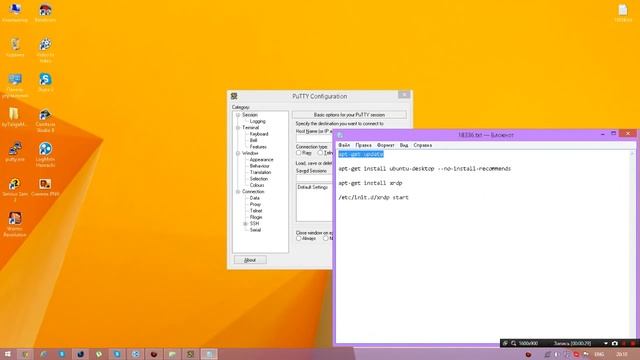Screen dimensions: 640x360
Task: Open the Формат menu in Notepad
Action: click(x=385, y=145)
